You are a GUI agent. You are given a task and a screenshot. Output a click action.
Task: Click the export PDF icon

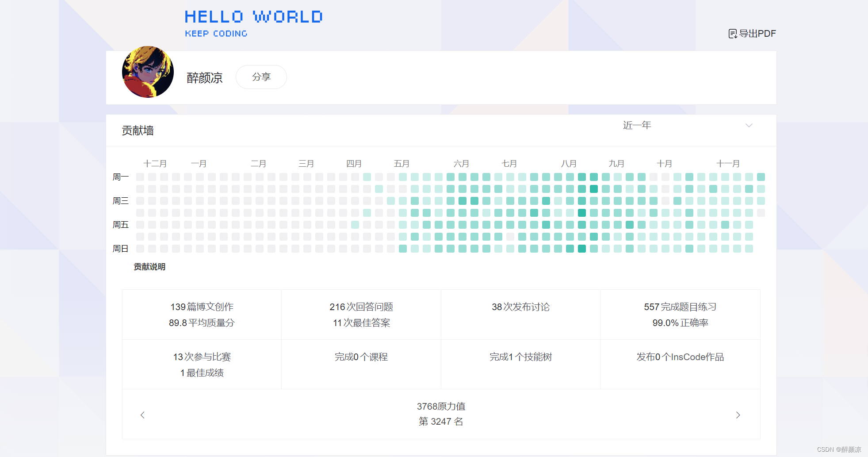(733, 34)
